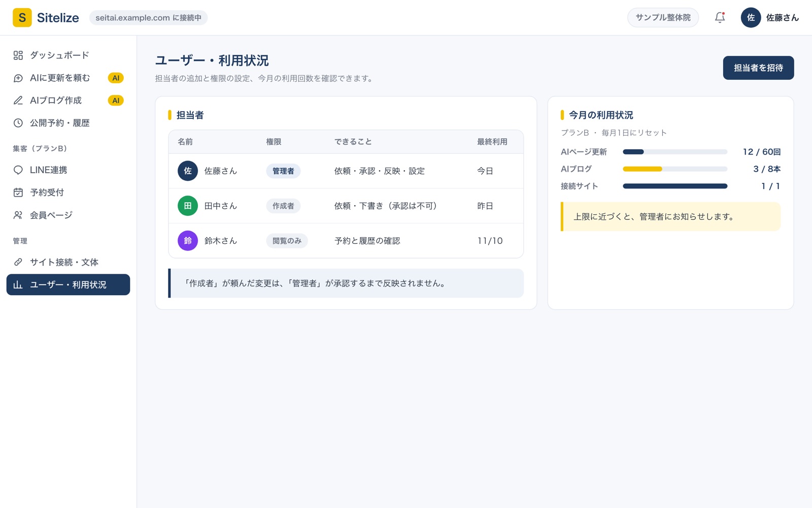Click the 予約受付 calendar icon
Image resolution: width=812 pixels, height=508 pixels.
click(18, 193)
